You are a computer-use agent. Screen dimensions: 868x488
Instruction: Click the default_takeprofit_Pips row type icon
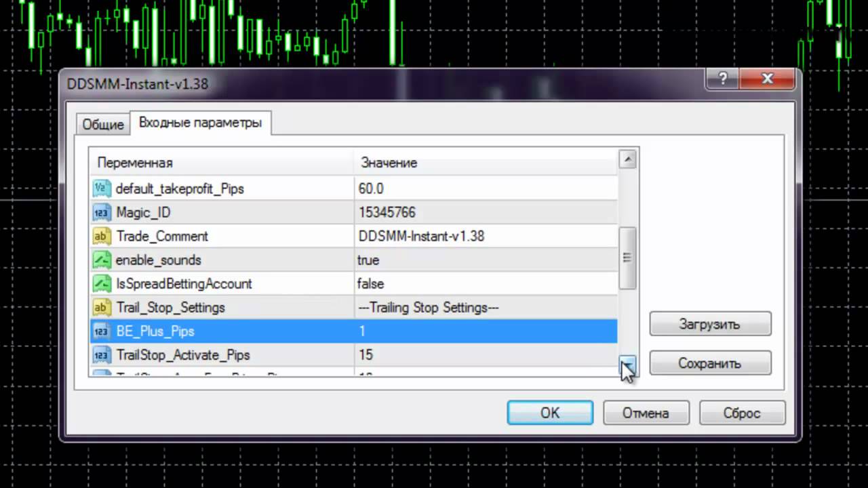pyautogui.click(x=101, y=188)
